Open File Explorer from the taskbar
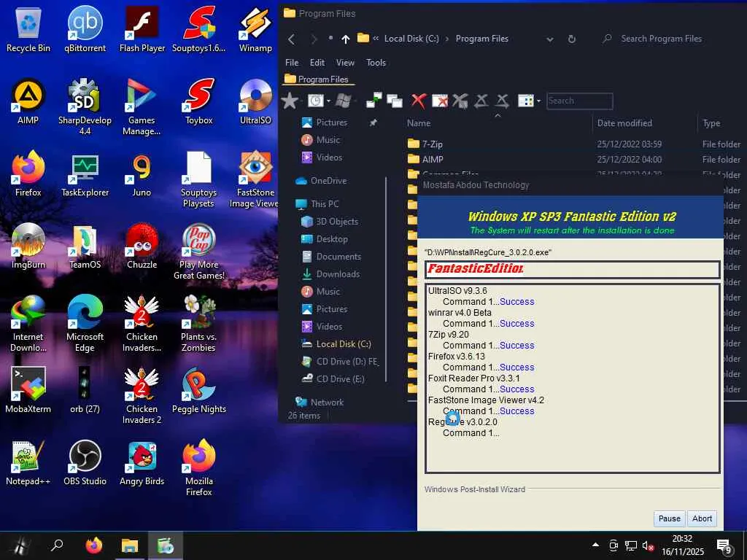Screen dimensions: 747x560 tap(130, 545)
